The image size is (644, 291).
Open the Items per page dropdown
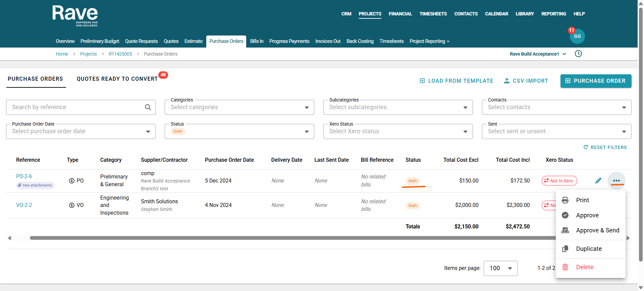(x=500, y=268)
